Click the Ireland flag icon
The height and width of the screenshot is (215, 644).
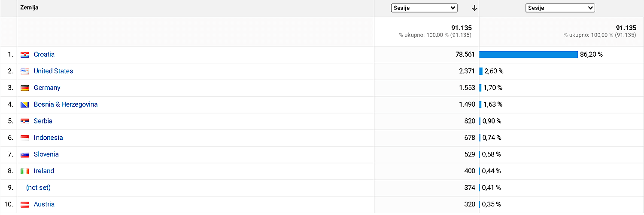tap(25, 171)
